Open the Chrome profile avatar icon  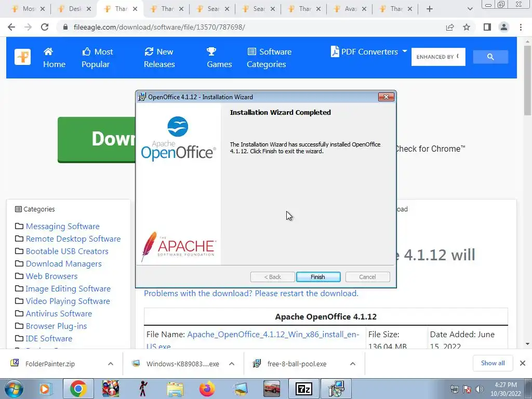click(x=504, y=27)
